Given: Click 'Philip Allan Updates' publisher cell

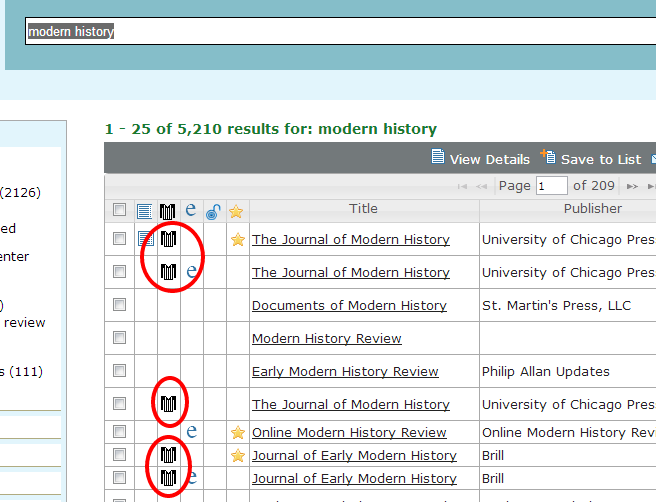Looking at the screenshot, I should (x=546, y=371).
